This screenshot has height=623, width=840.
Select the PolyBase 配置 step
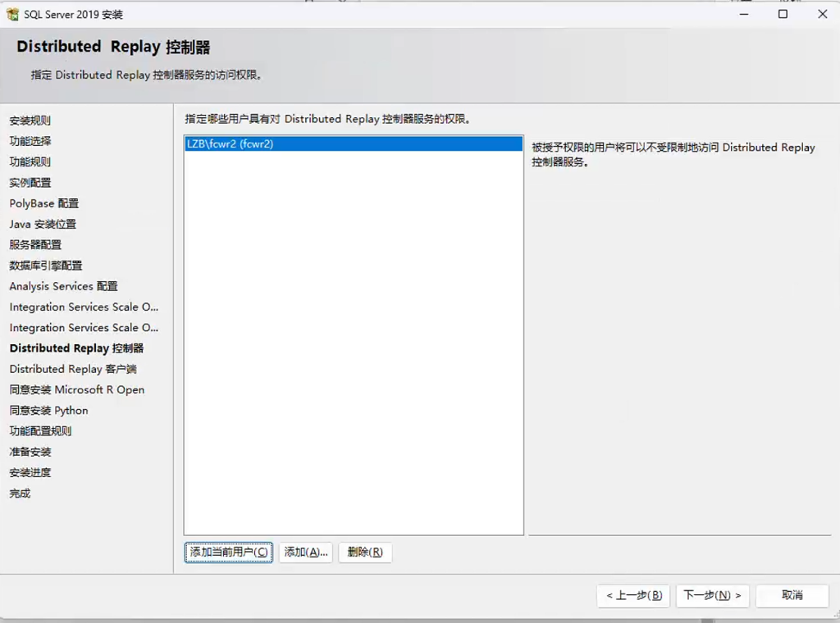pyautogui.click(x=44, y=203)
